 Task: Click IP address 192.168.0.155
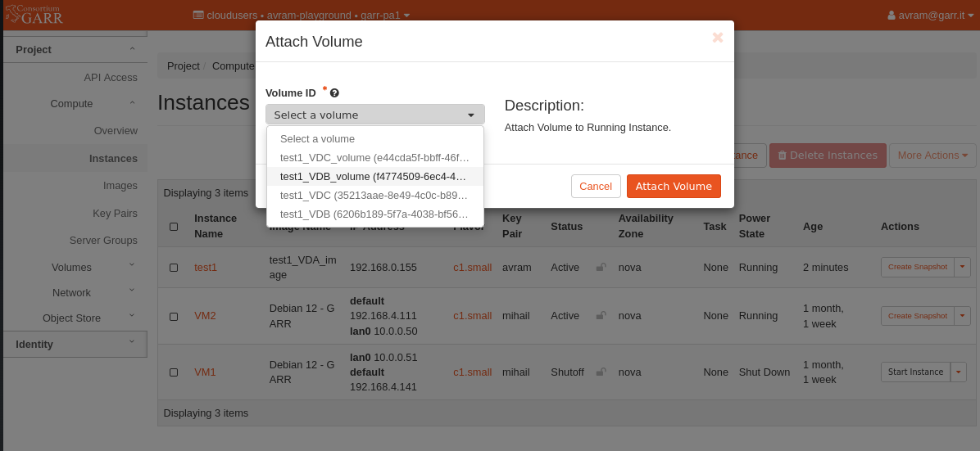383,268
